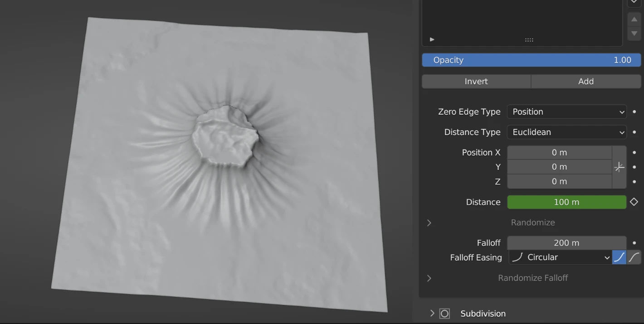The image size is (644, 324).
Task: Click the Opacity slider
Action: 531,60
